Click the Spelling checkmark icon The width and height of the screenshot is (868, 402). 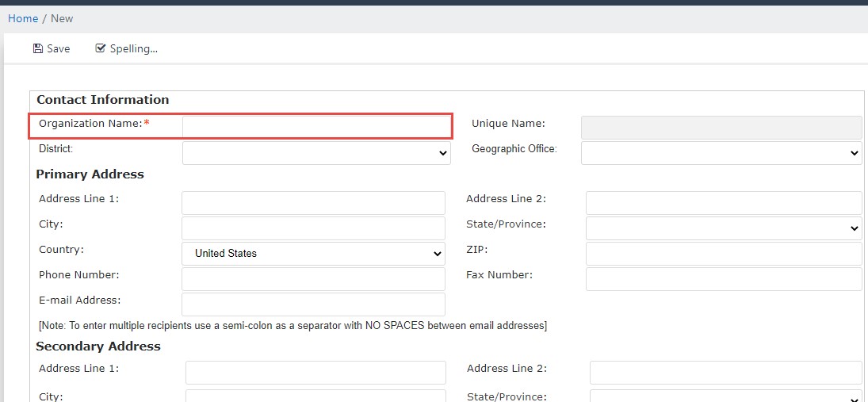point(100,48)
